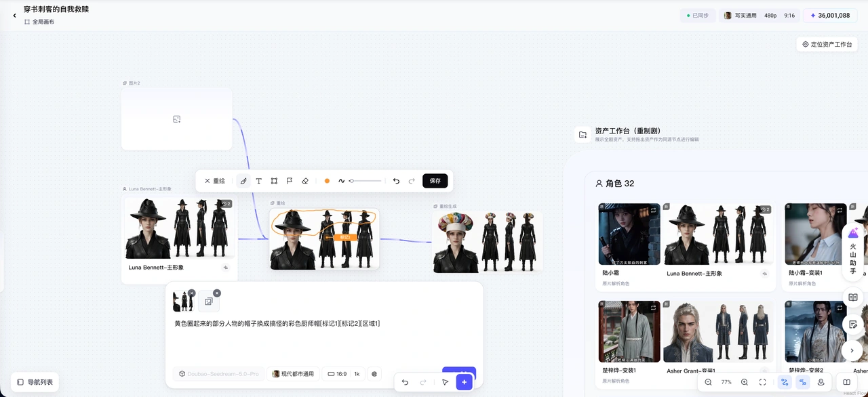This screenshot has width=868, height=397.
Task: Select the pointer cursor tool
Action: pyautogui.click(x=445, y=382)
